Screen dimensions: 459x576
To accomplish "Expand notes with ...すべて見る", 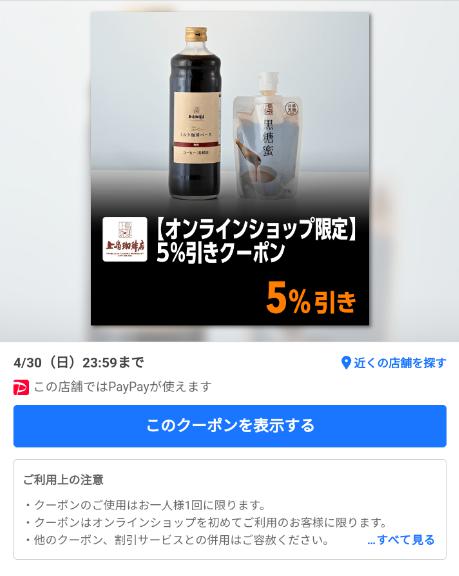I will click(x=401, y=540).
